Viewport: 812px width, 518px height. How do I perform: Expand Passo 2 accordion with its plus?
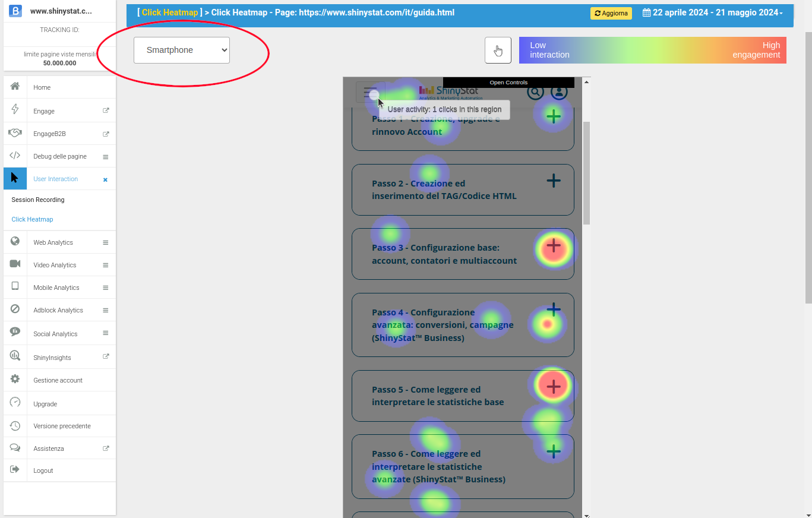[x=553, y=181]
